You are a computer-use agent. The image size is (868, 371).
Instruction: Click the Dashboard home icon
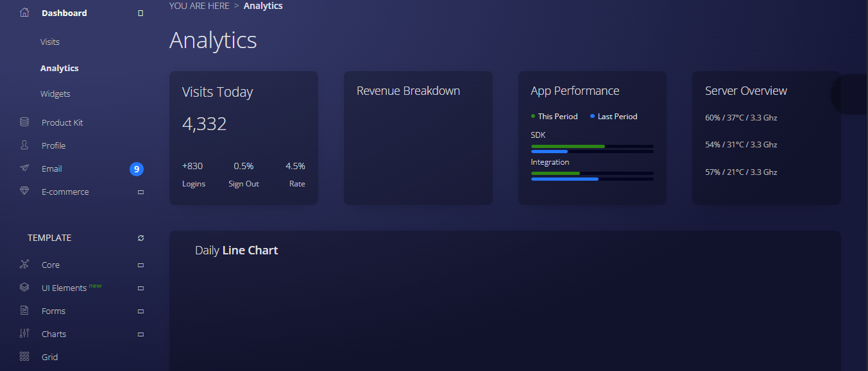pyautogui.click(x=24, y=13)
